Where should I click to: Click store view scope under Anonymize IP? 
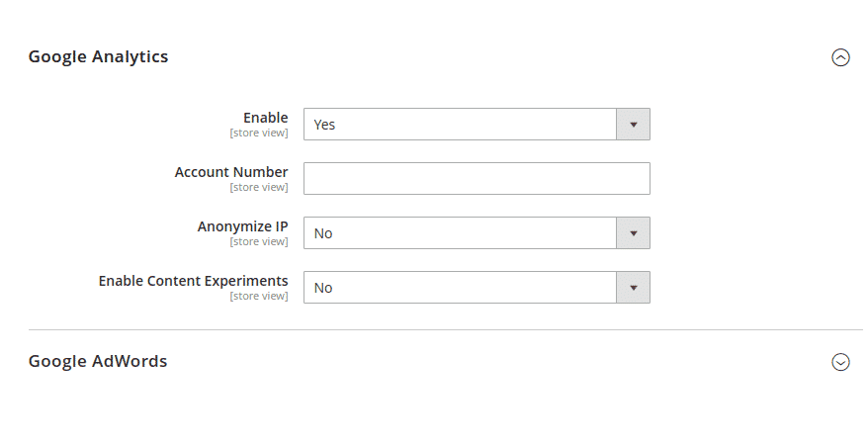click(259, 241)
